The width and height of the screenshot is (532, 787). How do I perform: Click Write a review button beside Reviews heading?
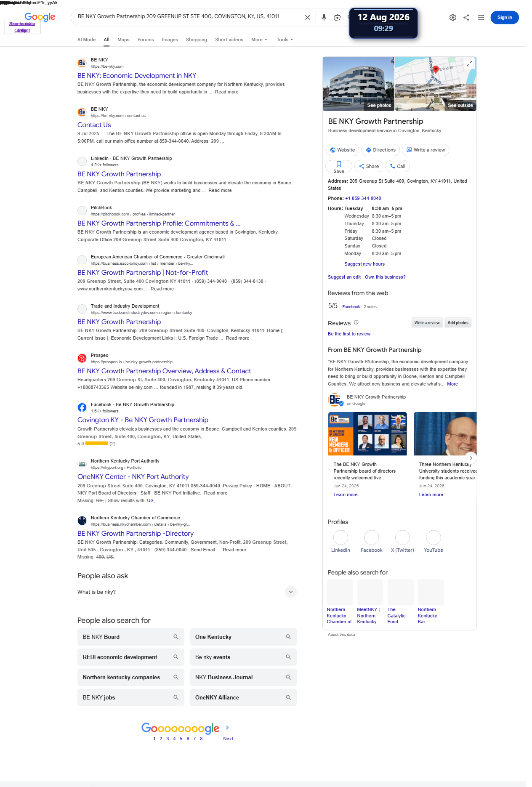point(427,323)
